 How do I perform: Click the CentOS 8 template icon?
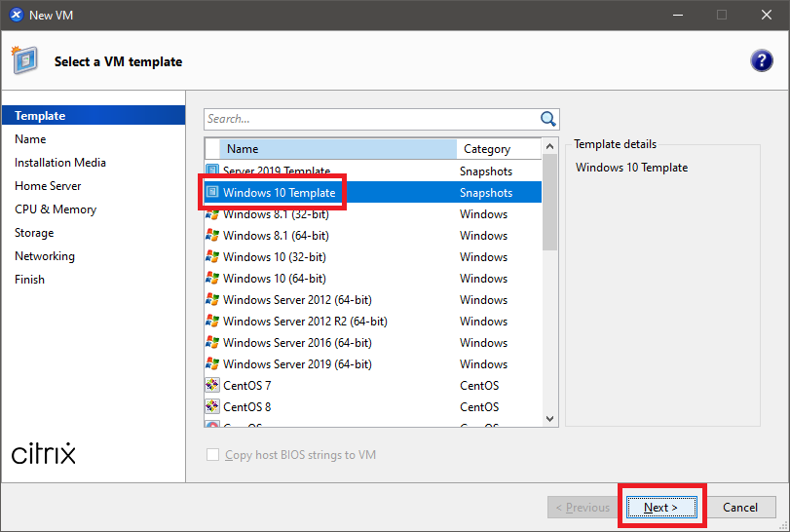tap(212, 406)
